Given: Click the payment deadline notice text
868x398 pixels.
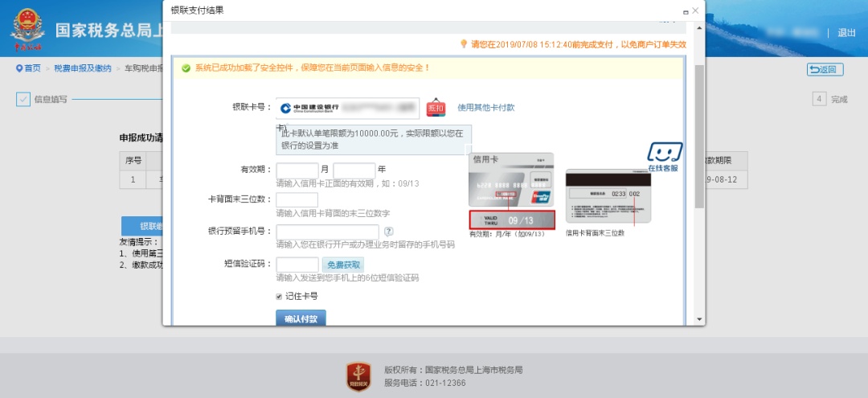Looking at the screenshot, I should (579, 44).
